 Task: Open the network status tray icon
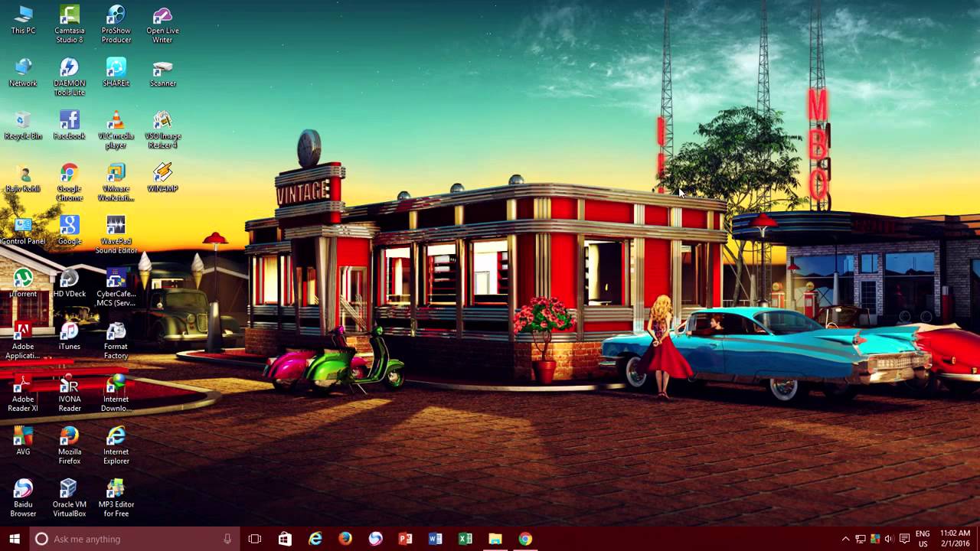coord(861,539)
